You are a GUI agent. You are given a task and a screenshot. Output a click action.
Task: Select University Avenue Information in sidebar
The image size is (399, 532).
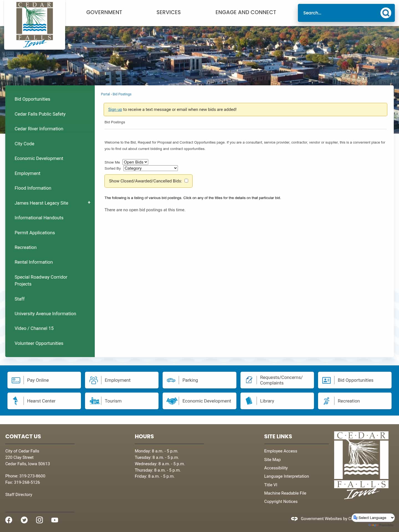[45, 314]
